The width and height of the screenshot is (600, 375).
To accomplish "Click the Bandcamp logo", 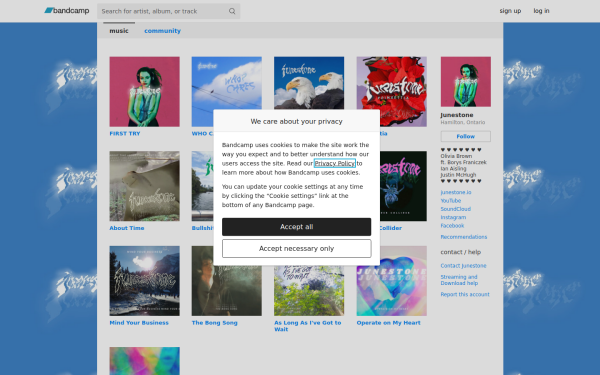I will click(67, 11).
